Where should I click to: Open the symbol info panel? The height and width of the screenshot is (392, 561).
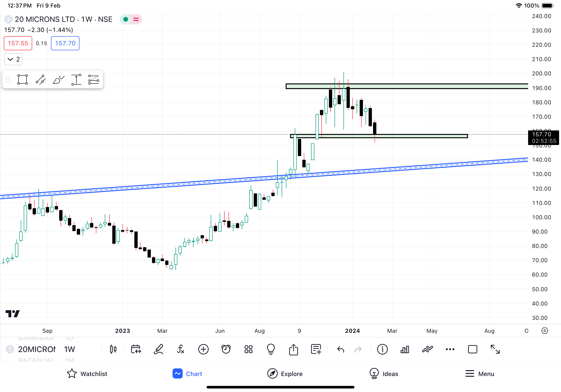point(382,349)
